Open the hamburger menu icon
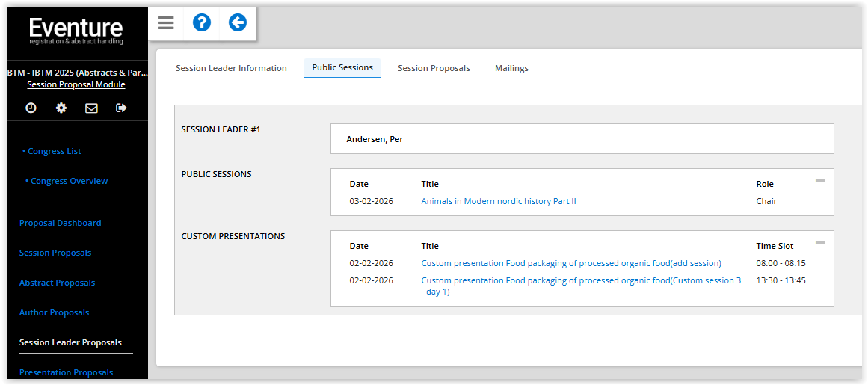This screenshot has width=868, height=385. point(165,23)
